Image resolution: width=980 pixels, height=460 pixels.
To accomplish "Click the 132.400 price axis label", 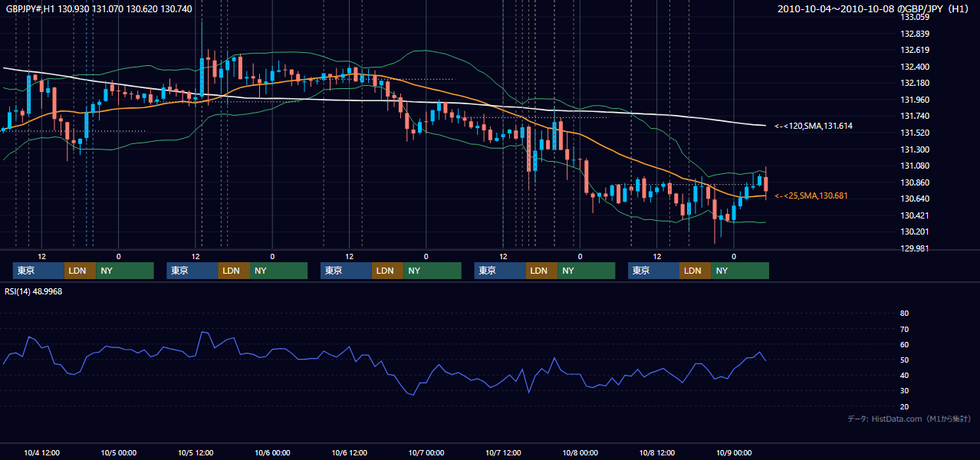I will (x=916, y=67).
